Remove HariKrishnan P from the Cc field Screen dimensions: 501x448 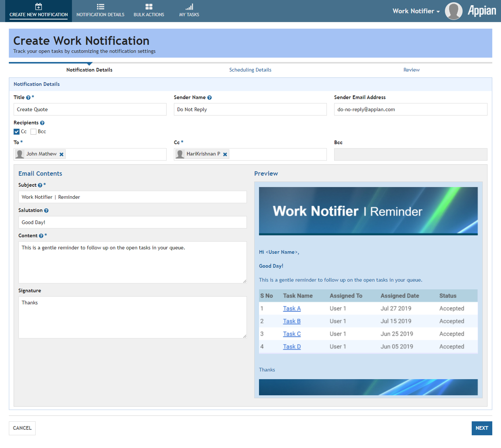(x=225, y=154)
